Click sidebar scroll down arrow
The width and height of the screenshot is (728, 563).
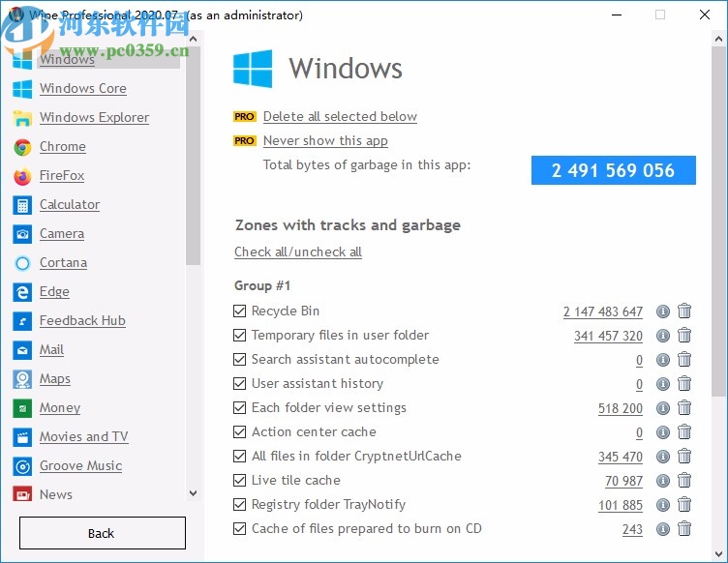194,493
